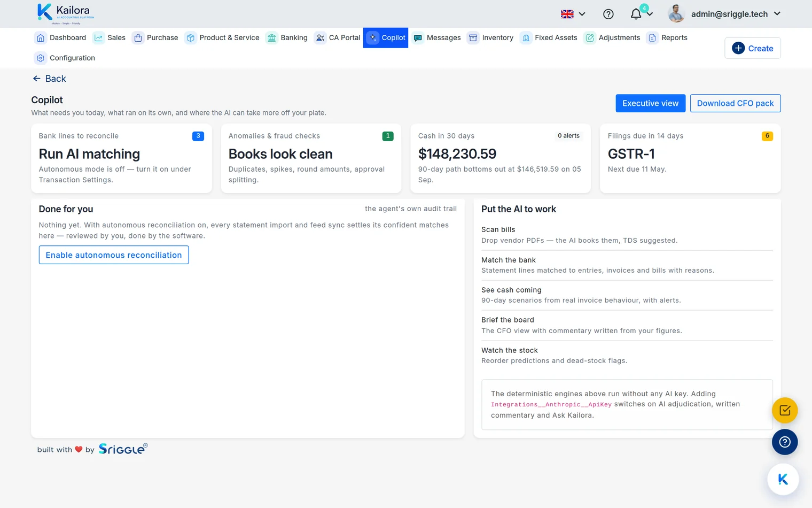Enable autonomous reconciliation

(x=114, y=255)
